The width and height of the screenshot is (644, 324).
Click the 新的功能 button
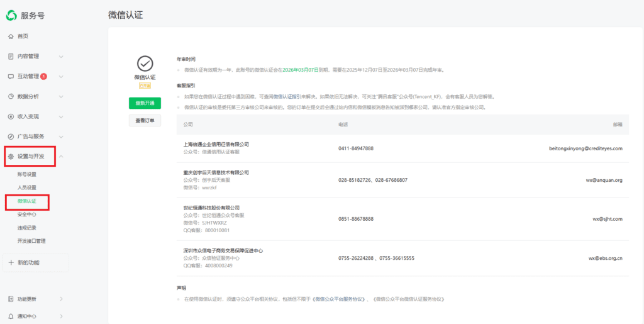tap(35, 262)
